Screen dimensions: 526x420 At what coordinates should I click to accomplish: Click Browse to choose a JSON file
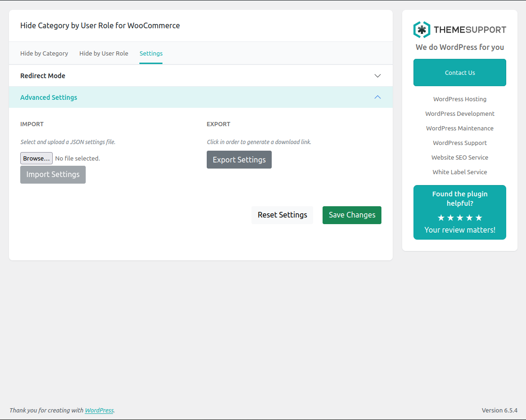pos(36,158)
